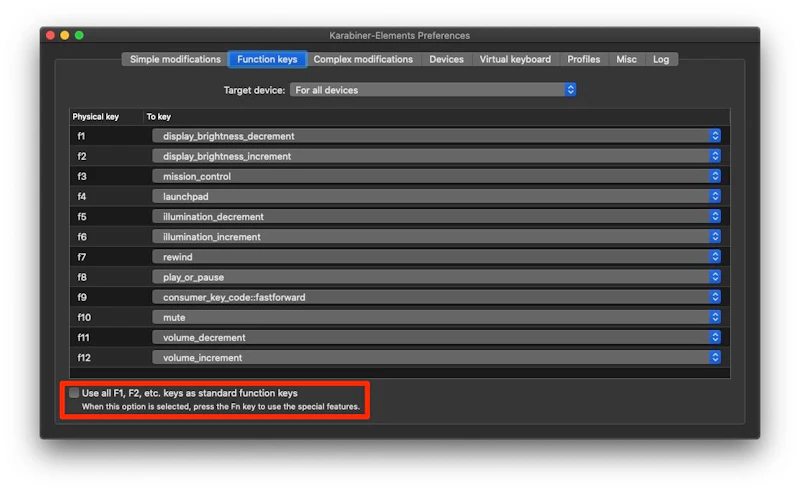This screenshot has height=492, width=800.
Task: Select the f10 physical key label
Action: click(x=84, y=317)
